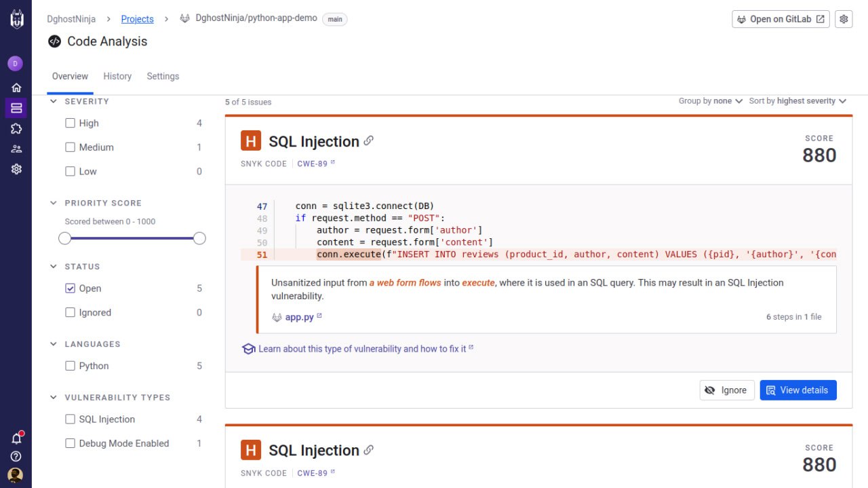Click the priority score slider maximum handle
The height and width of the screenshot is (488, 868).
pyautogui.click(x=199, y=238)
